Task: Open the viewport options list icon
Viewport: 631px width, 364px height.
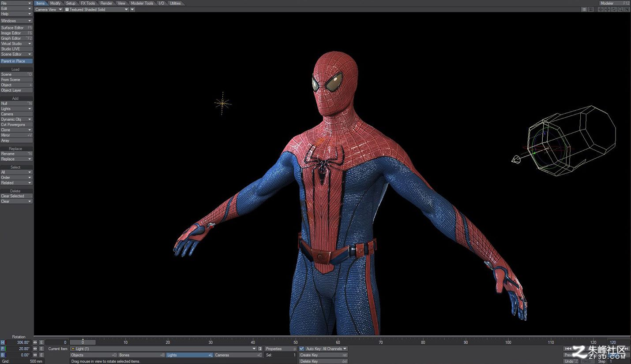Action: coord(584,9)
